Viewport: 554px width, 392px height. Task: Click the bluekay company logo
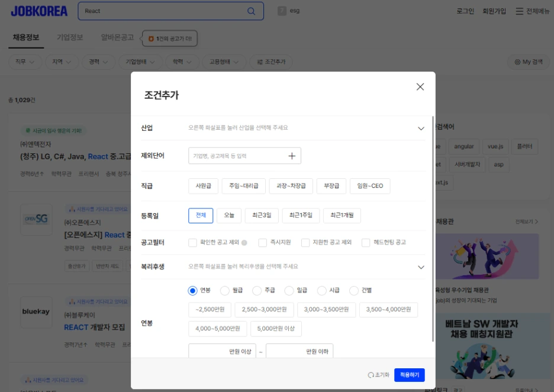click(36, 311)
